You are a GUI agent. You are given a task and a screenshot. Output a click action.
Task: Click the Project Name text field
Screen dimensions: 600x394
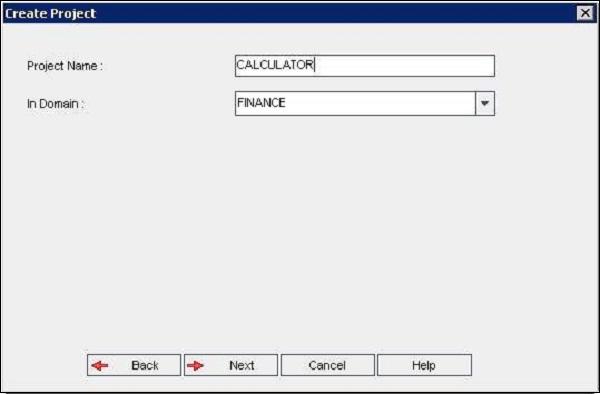[x=365, y=66]
